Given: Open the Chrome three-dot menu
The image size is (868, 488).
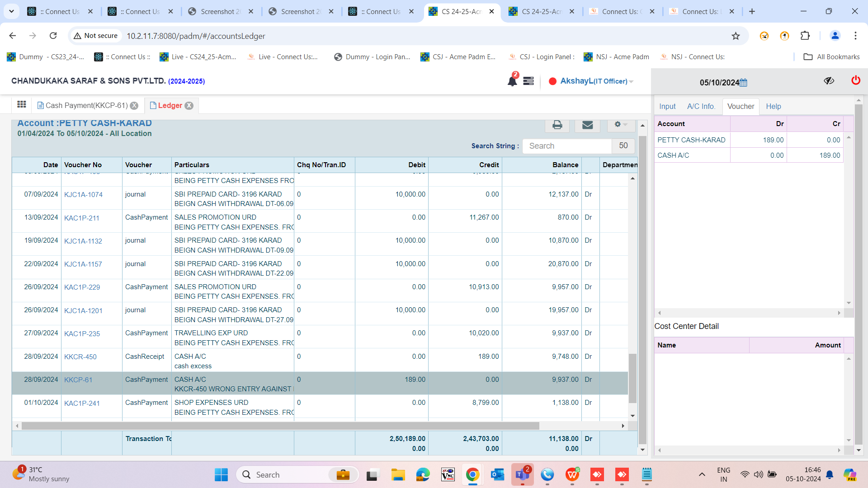Looking at the screenshot, I should pyautogui.click(x=855, y=36).
